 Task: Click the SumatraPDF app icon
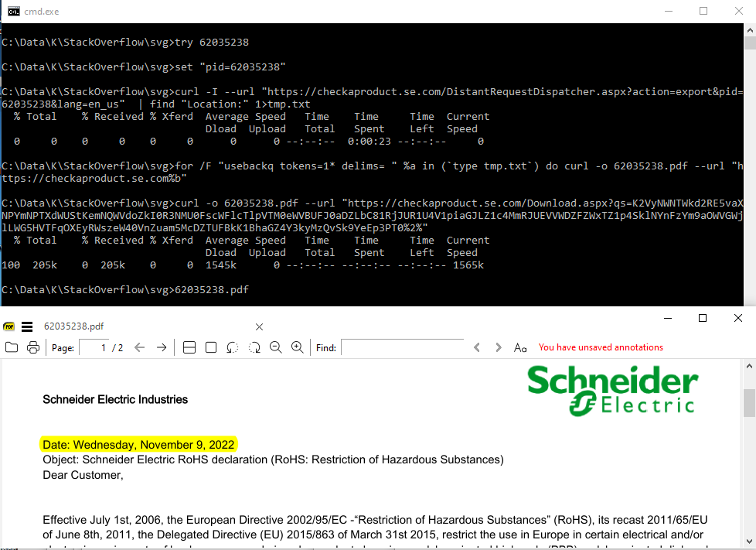coord(9,326)
